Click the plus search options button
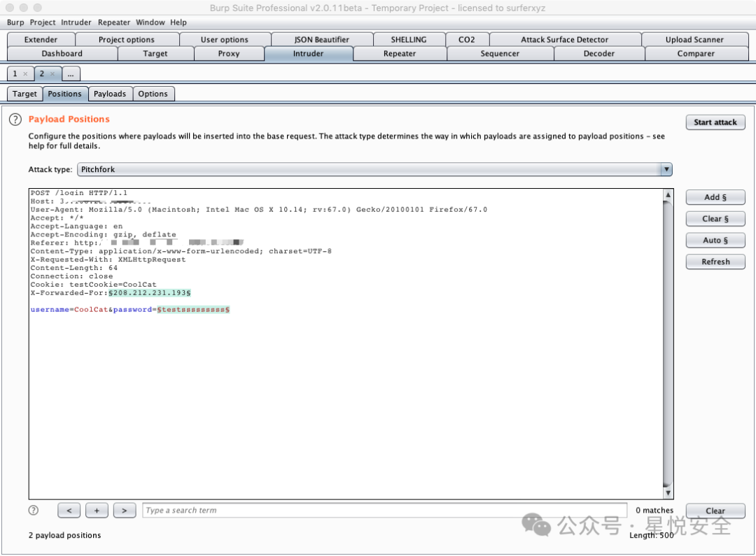756x556 pixels. point(97,511)
